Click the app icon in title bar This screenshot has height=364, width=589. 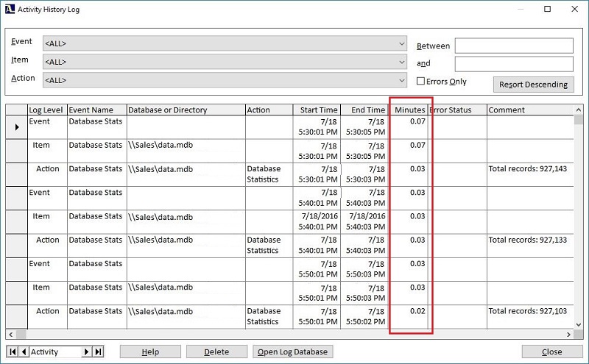coord(9,10)
